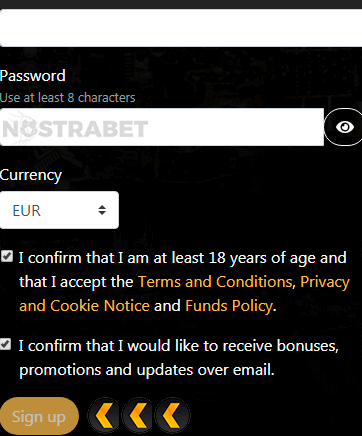The height and width of the screenshot is (436, 362).
Task: Untick the age confirmation checkbox
Action: click(x=7, y=257)
